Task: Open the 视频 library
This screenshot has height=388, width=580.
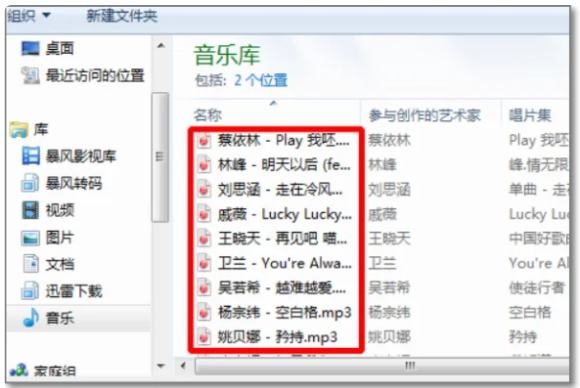Action: click(60, 210)
